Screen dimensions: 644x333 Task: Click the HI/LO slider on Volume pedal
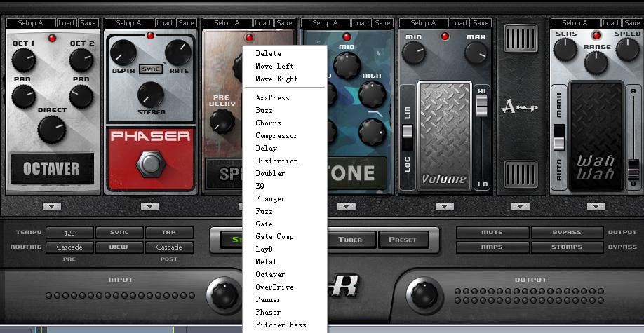(x=481, y=105)
